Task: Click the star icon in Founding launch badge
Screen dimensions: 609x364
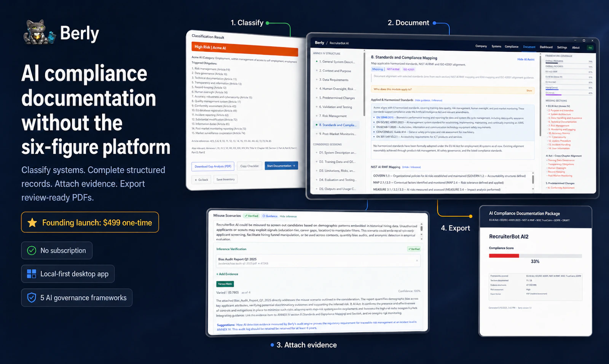Action: pyautogui.click(x=32, y=223)
